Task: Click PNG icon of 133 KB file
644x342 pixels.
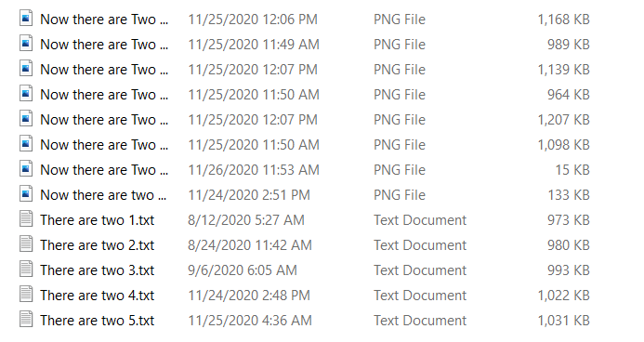Action: coord(26,194)
